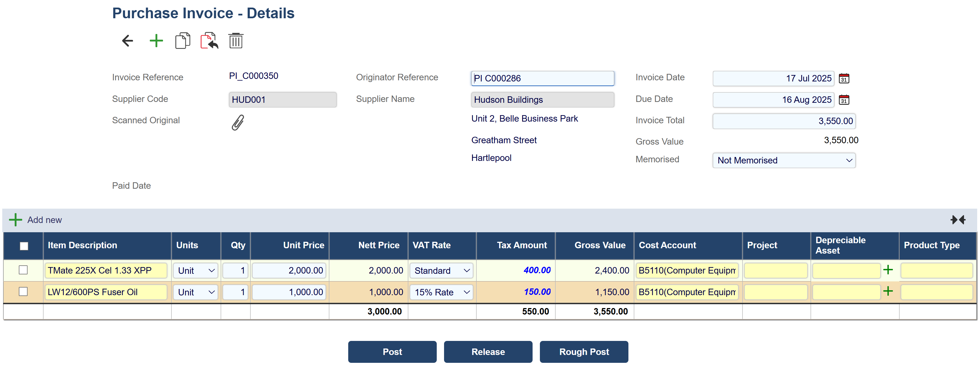Click the red reverse document icon

tap(209, 41)
